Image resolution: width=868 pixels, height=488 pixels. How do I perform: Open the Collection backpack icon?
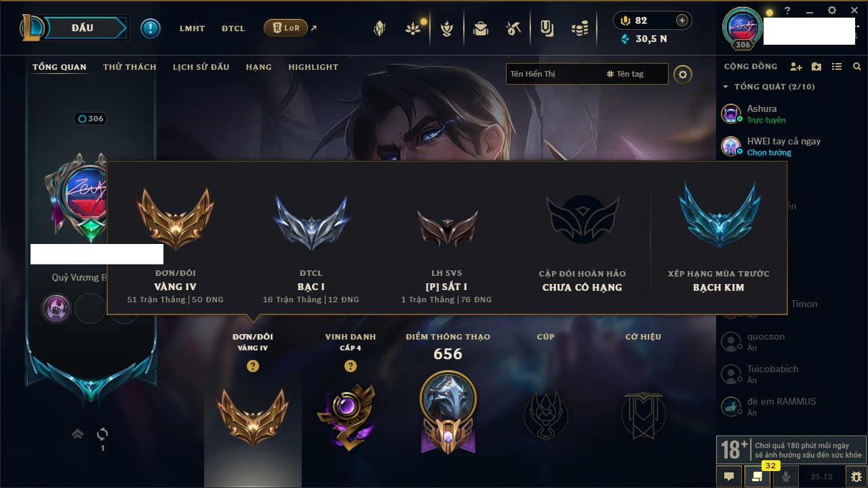tap(481, 28)
